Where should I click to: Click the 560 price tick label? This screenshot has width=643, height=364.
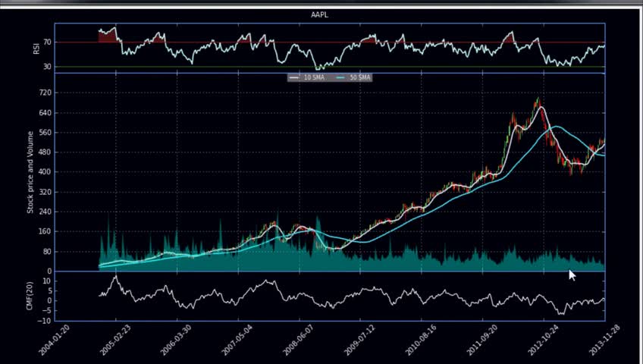click(x=45, y=133)
